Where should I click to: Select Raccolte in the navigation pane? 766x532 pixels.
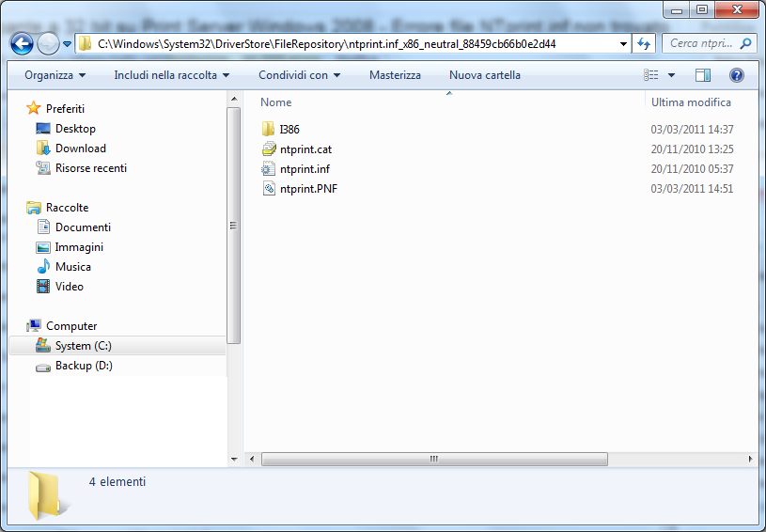67,208
